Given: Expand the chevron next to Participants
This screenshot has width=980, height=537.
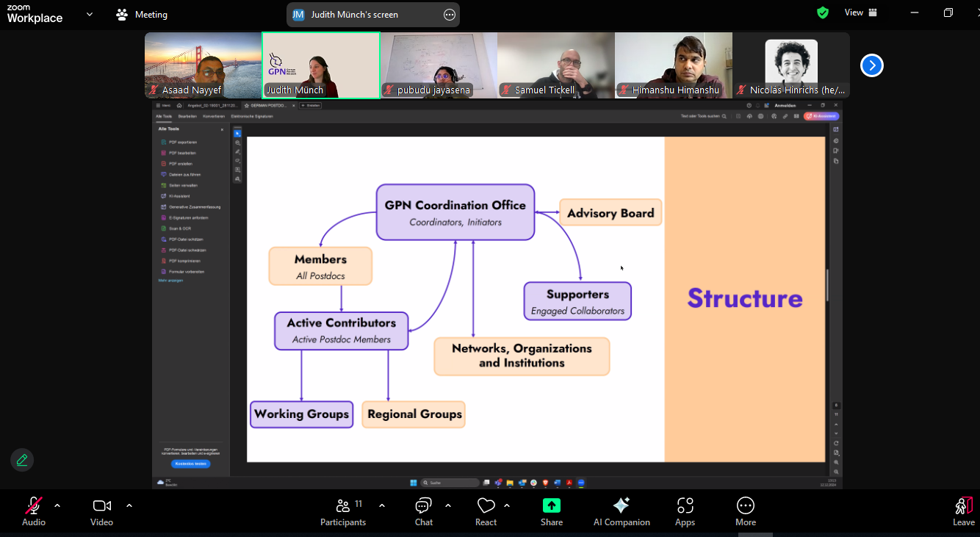Looking at the screenshot, I should [381, 505].
